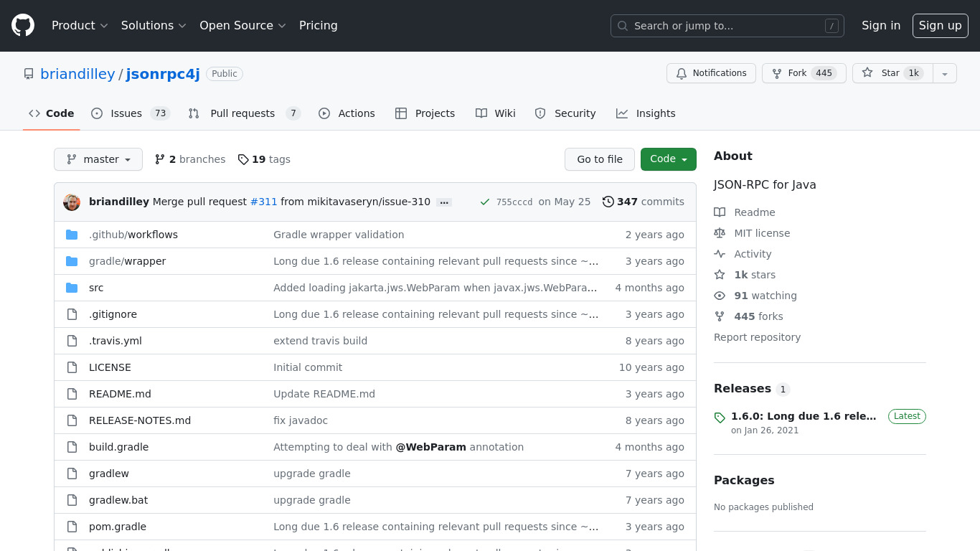Screen dimensions: 980x551
Task: Click the history clock icon beside 347 commits
Action: click(608, 202)
